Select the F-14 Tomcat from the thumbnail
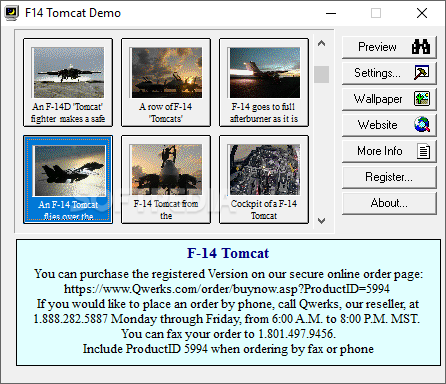Viewport: 446px width, 384px height. (x=166, y=179)
